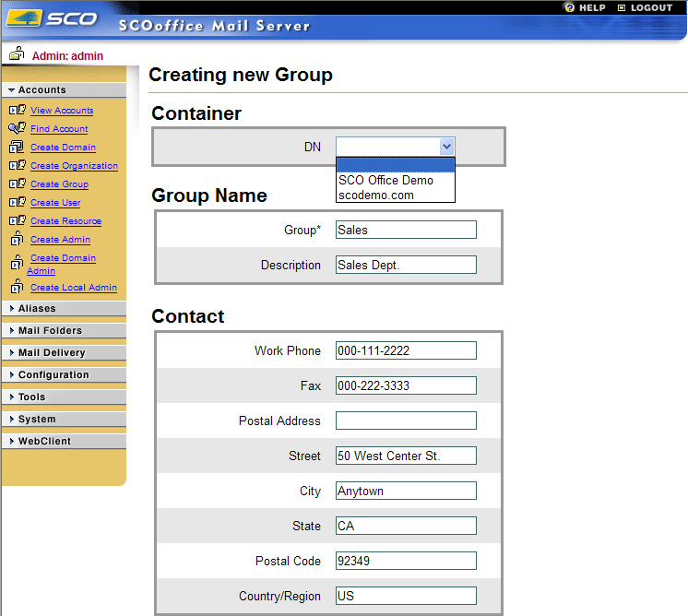Click into the Work Phone field
This screenshot has width=688, height=616.
pos(406,351)
